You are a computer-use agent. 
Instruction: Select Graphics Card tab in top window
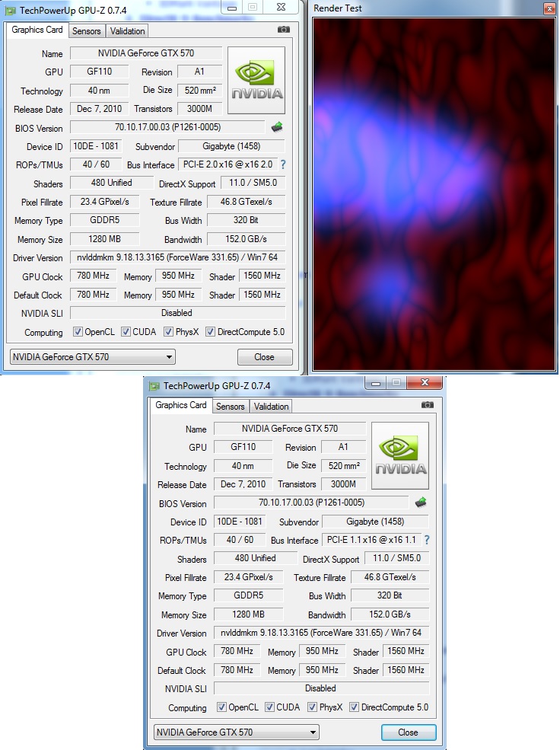[37, 30]
